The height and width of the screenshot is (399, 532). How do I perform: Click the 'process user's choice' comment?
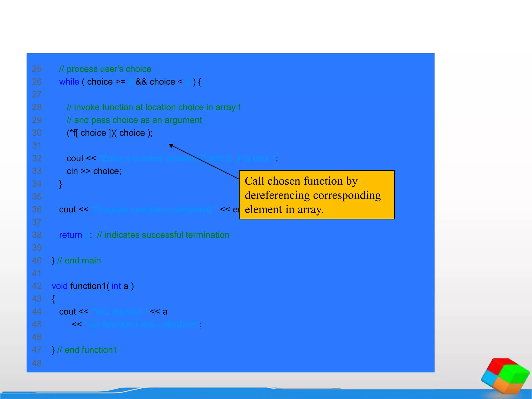[x=105, y=69]
